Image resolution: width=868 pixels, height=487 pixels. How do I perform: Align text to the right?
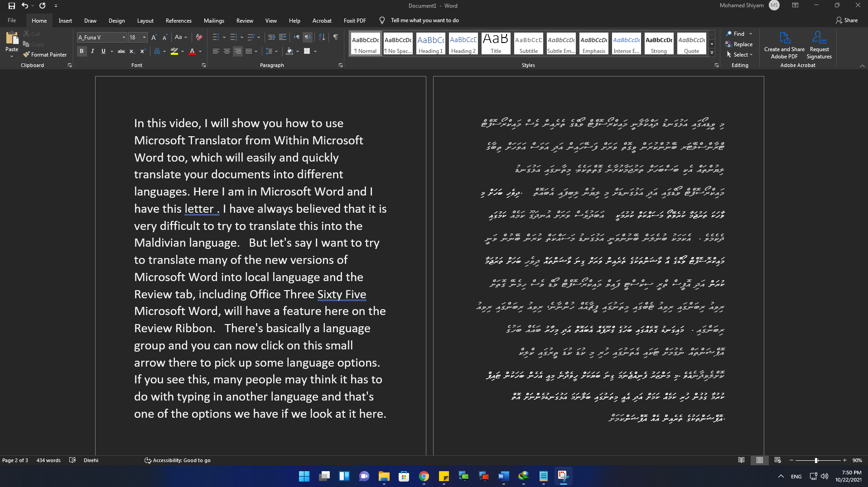(x=238, y=52)
